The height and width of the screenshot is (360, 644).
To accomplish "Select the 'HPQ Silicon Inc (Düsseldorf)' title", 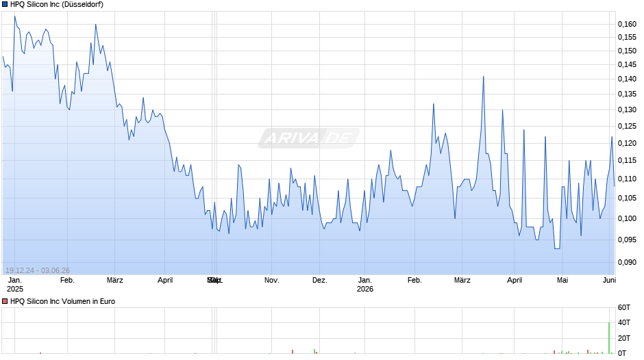I will pos(57,5).
